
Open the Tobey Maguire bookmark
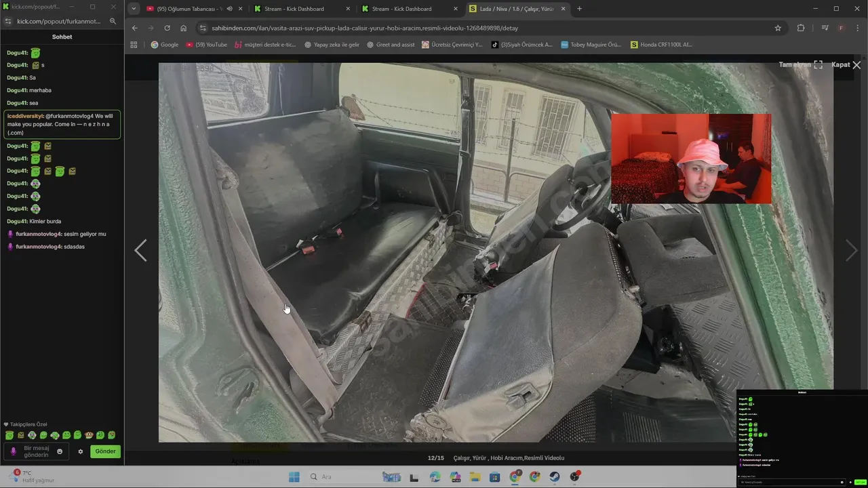591,45
